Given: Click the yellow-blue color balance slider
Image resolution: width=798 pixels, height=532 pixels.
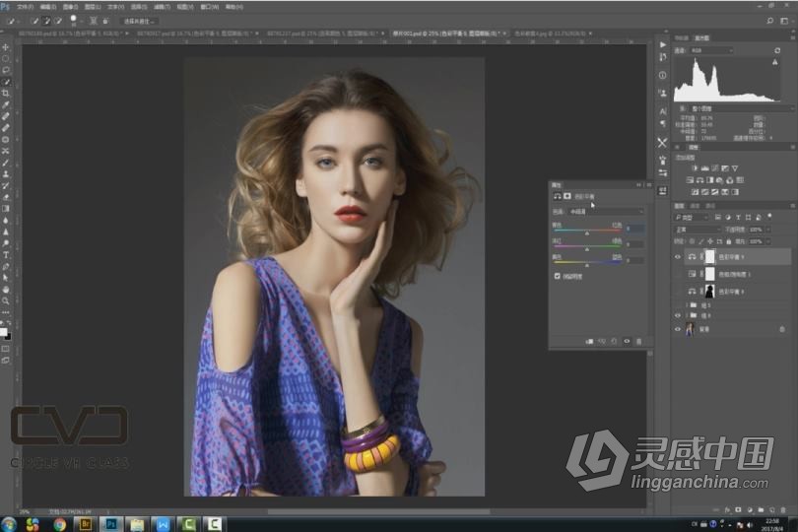Looking at the screenshot, I should pos(587,263).
